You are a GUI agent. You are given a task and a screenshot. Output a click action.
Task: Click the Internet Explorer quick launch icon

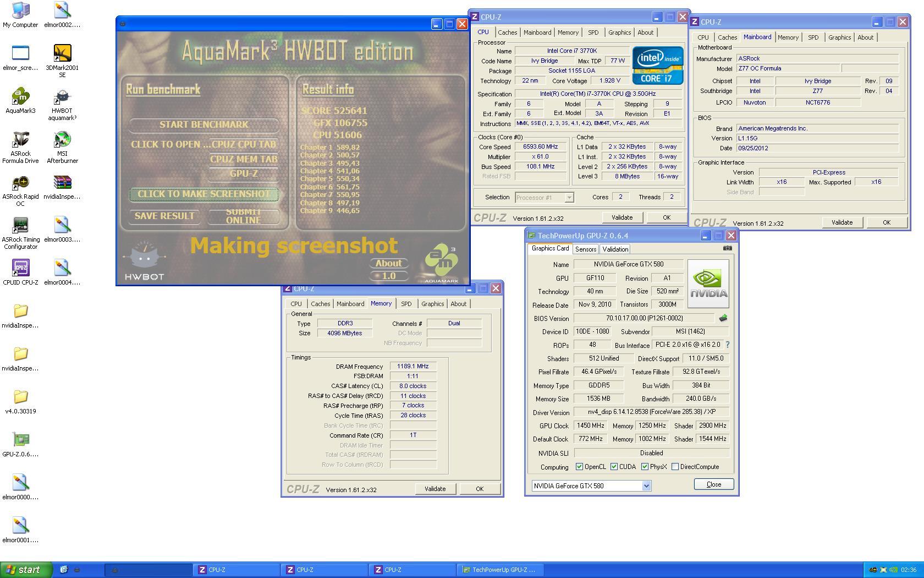click(63, 570)
